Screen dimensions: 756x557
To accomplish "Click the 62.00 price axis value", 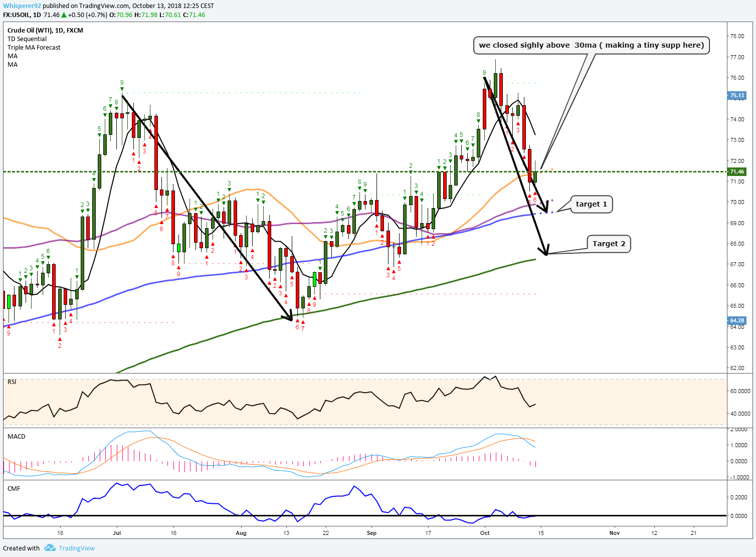I will [737, 368].
